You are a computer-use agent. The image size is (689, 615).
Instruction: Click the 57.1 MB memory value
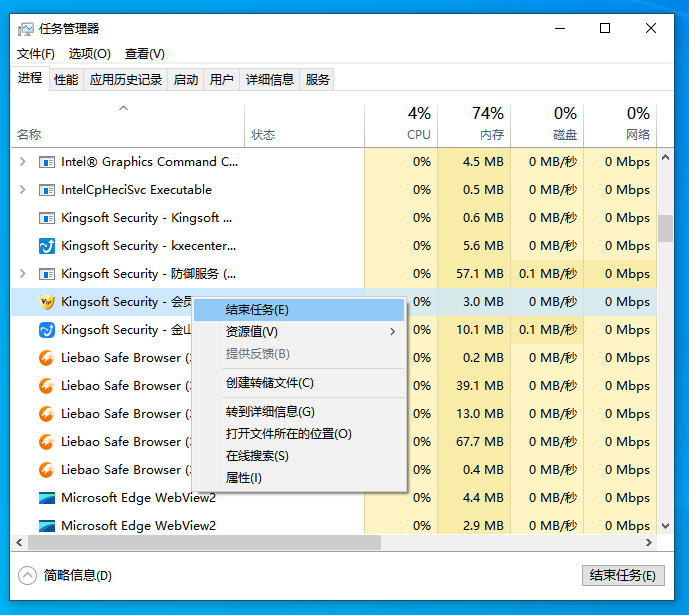[480, 274]
